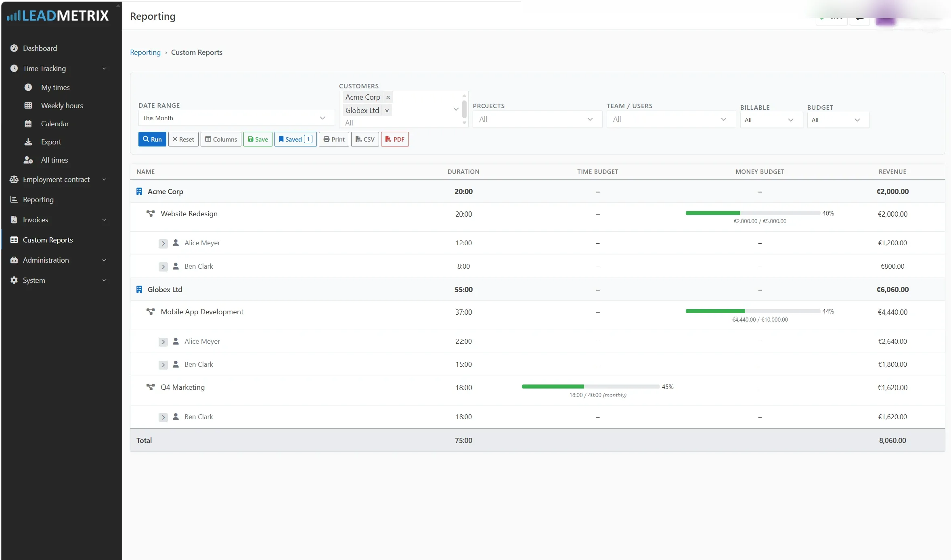Click the customers filter scrollbar
This screenshot has height=560, width=951.
pos(464,109)
